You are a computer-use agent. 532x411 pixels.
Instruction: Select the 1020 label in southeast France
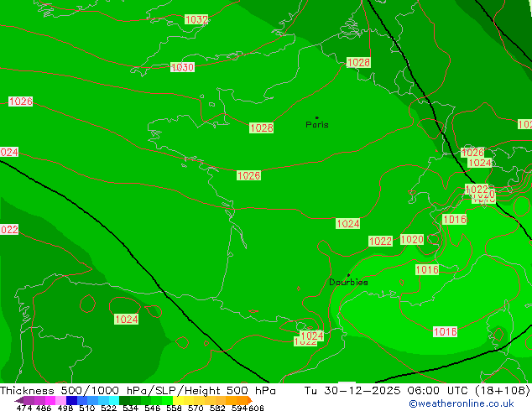click(412, 239)
